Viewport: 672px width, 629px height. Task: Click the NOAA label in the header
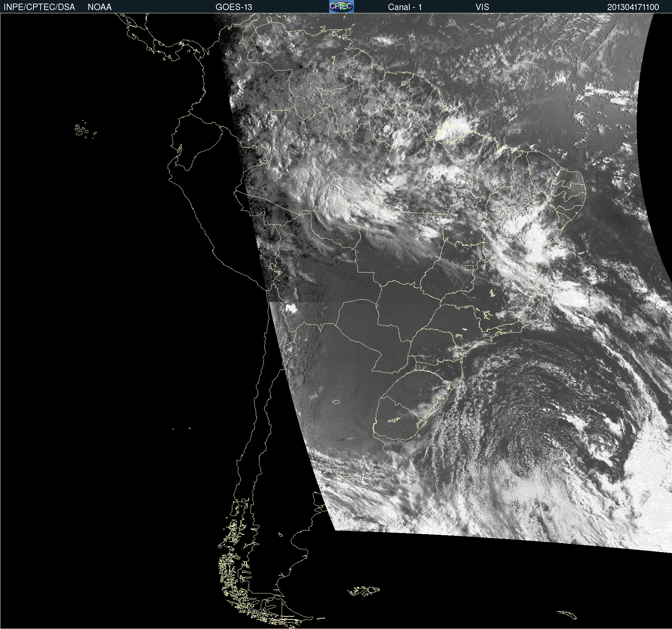coord(100,7)
